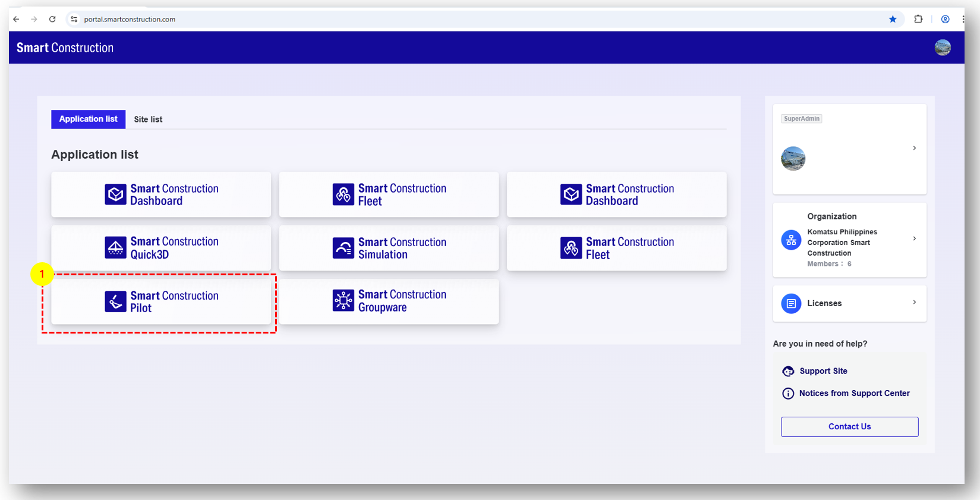Click the Licenses document icon
Viewport: 980px width, 500px height.
click(791, 303)
